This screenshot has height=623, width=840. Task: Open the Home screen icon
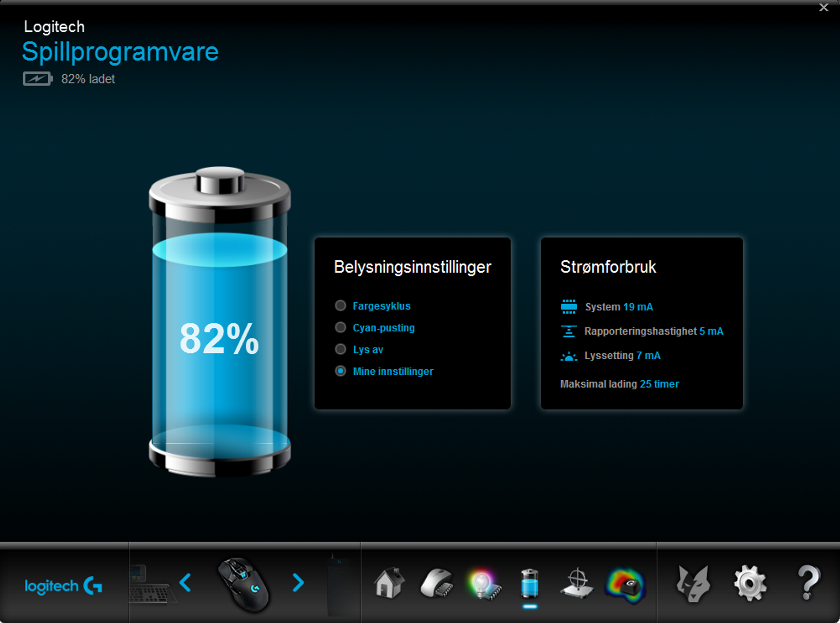[x=389, y=582]
